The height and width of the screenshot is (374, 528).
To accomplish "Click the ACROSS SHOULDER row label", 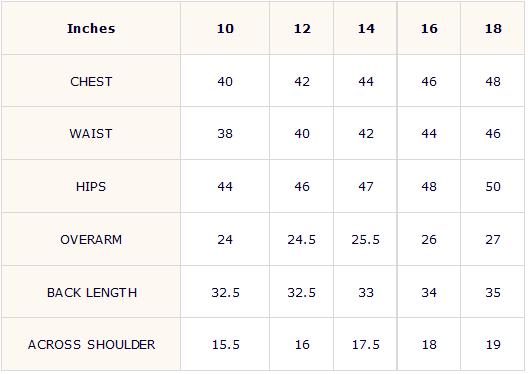I will tap(92, 345).
